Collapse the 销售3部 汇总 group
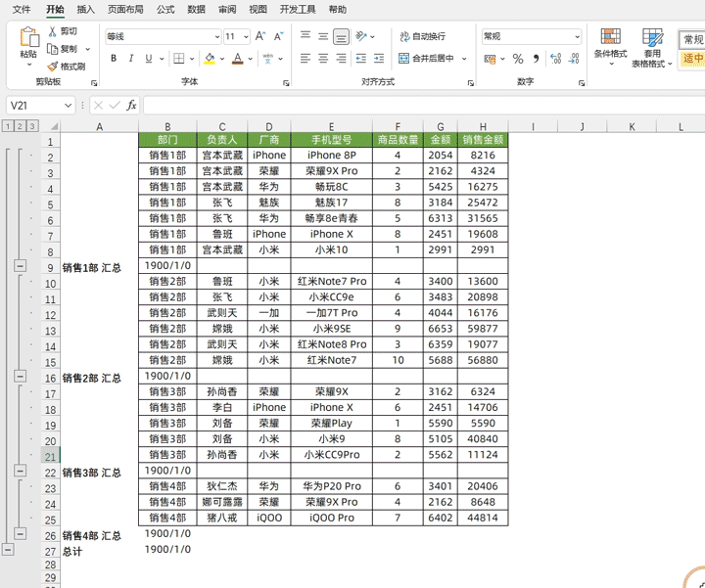Image resolution: width=705 pixels, height=588 pixels. tap(20, 471)
